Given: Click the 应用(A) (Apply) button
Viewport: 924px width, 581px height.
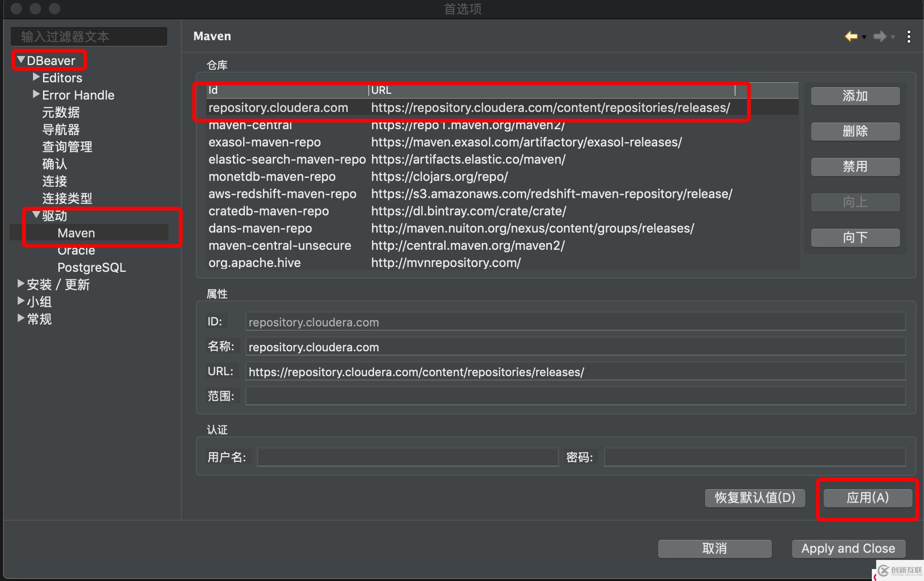Looking at the screenshot, I should click(x=867, y=498).
